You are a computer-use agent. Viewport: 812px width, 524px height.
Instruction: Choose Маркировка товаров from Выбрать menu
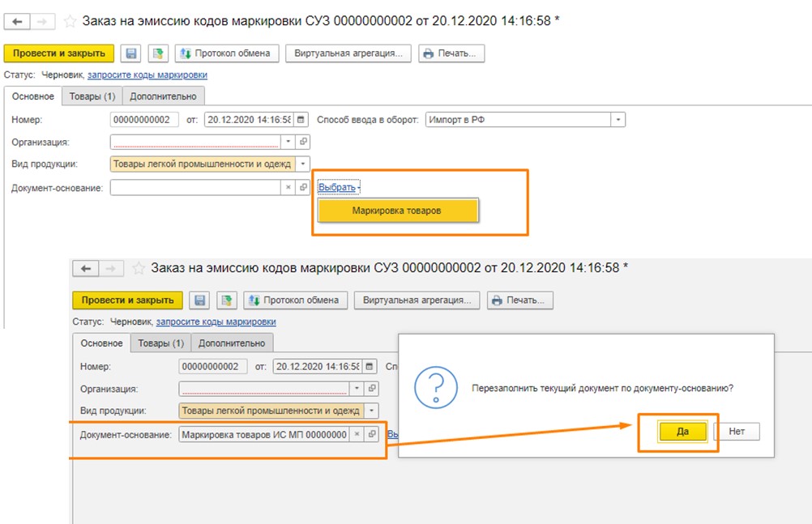pos(398,211)
